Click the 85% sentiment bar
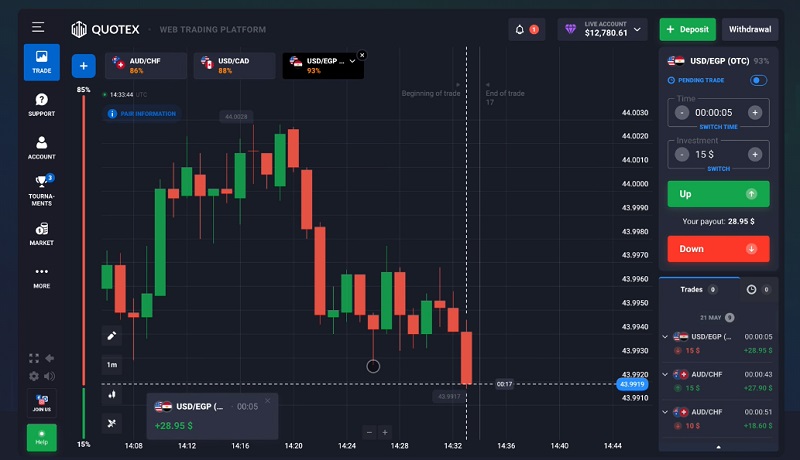Image resolution: width=800 pixels, height=460 pixels. pos(84,240)
